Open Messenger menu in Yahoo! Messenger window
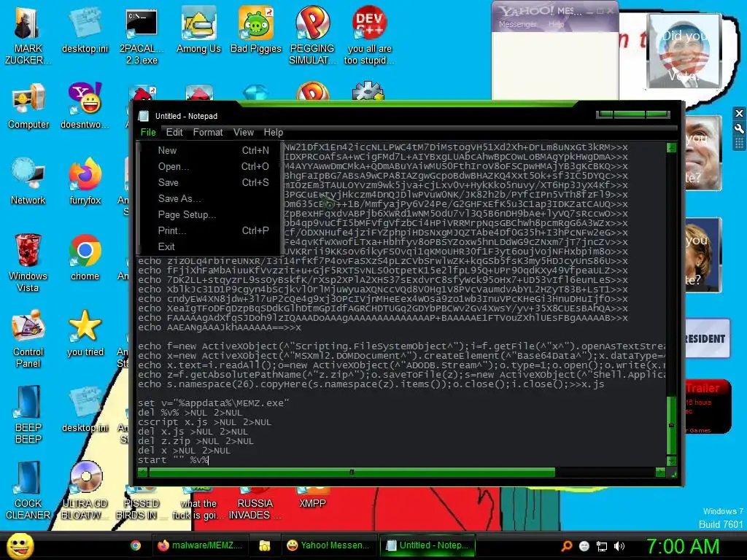This screenshot has width=747, height=560. [x=518, y=24]
